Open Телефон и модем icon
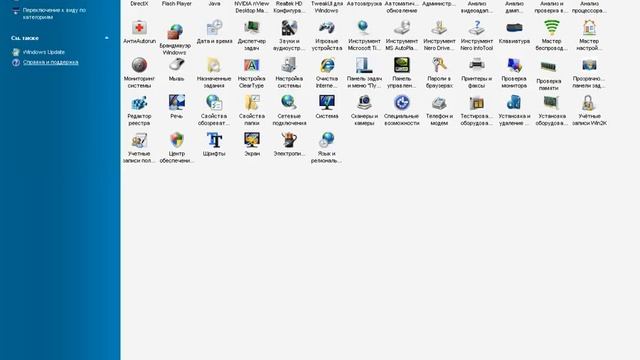The width and height of the screenshot is (640, 360). pos(439,104)
